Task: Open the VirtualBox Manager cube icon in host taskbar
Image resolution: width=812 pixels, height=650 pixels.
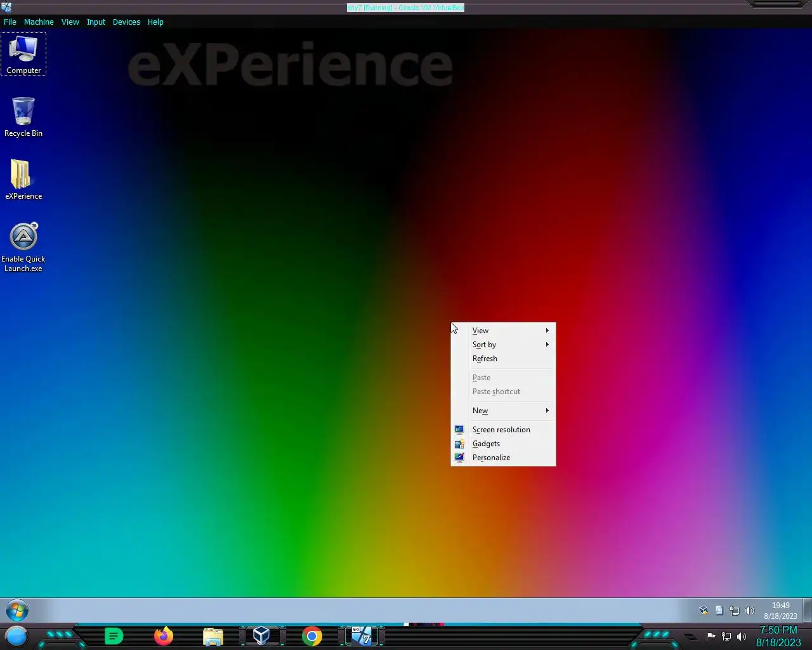Action: click(x=261, y=636)
